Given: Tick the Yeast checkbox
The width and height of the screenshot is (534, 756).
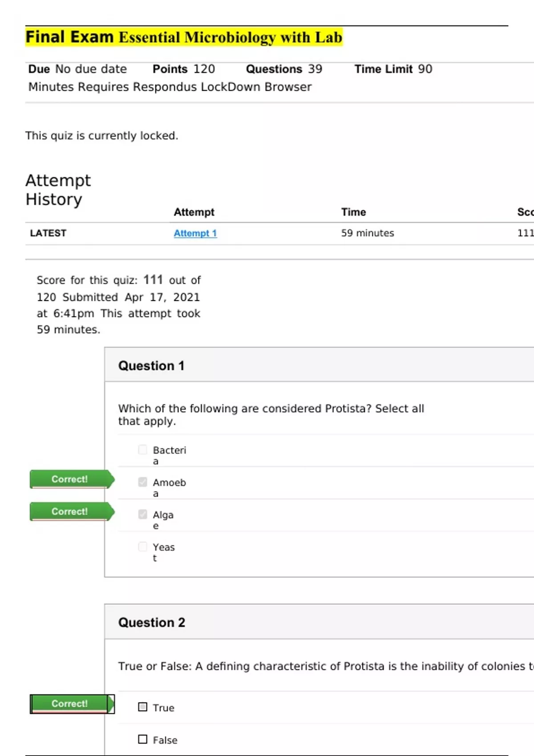Looking at the screenshot, I should pyautogui.click(x=142, y=547).
